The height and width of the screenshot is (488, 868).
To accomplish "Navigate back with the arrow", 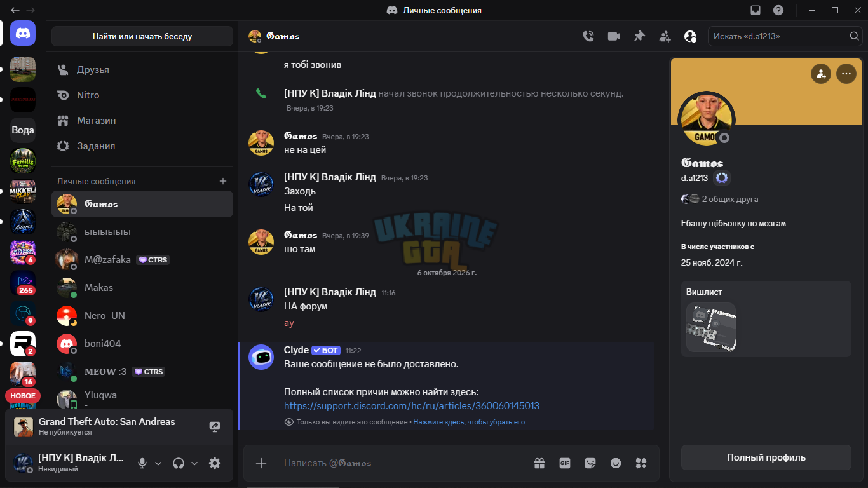I will pos(15,10).
